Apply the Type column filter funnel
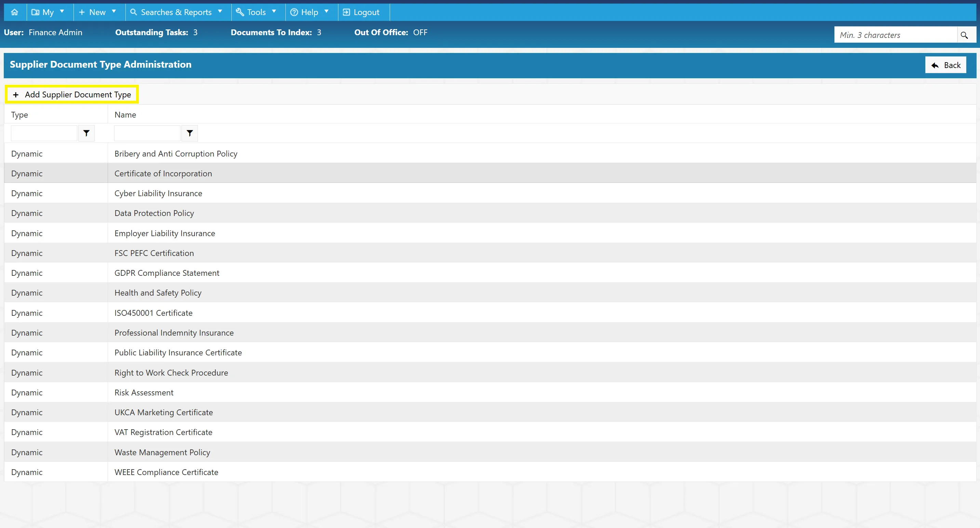980x528 pixels. pyautogui.click(x=86, y=133)
